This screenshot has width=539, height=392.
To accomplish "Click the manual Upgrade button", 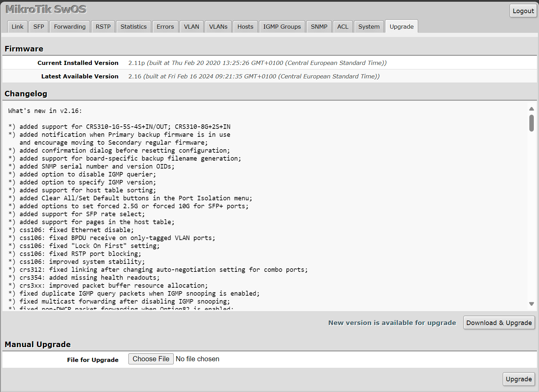I will (519, 379).
